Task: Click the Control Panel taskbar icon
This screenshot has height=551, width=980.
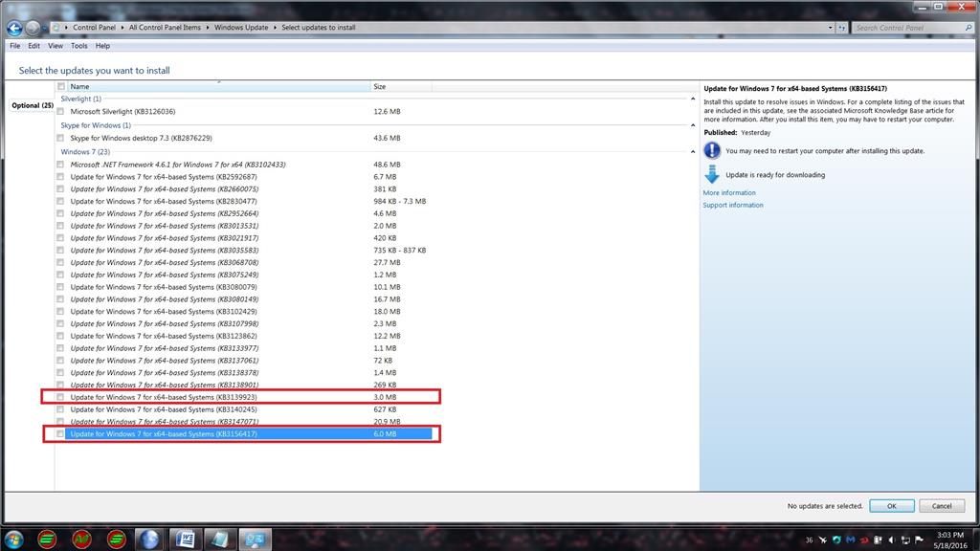Action: [x=255, y=540]
